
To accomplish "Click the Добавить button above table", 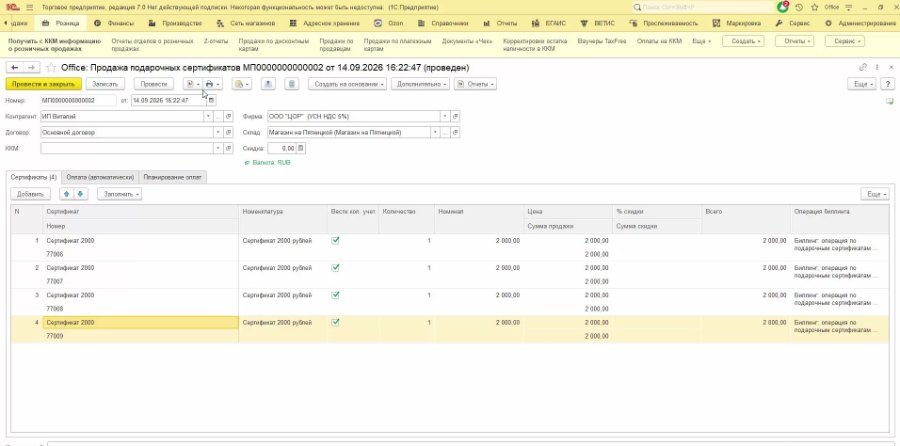I will [x=30, y=194].
